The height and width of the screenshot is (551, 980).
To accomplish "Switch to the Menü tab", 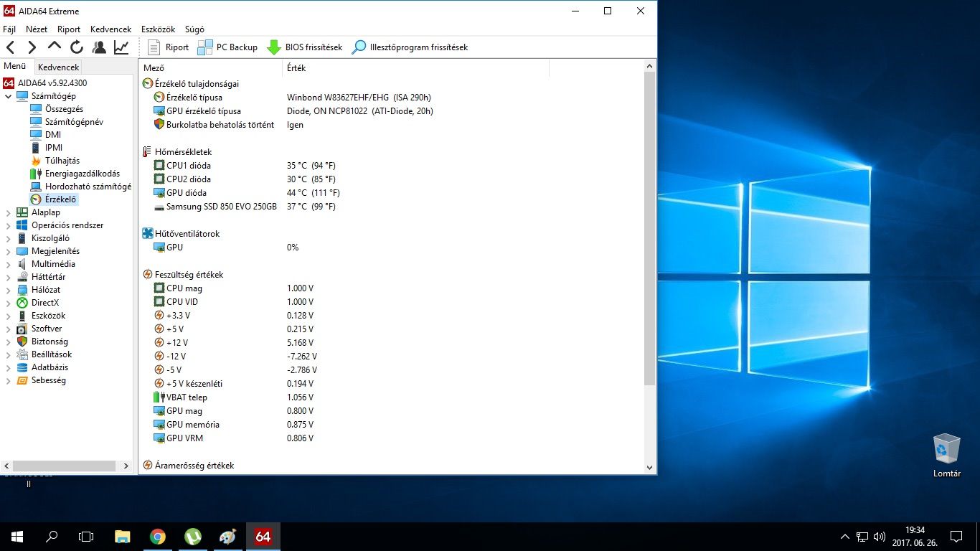I will click(x=15, y=66).
